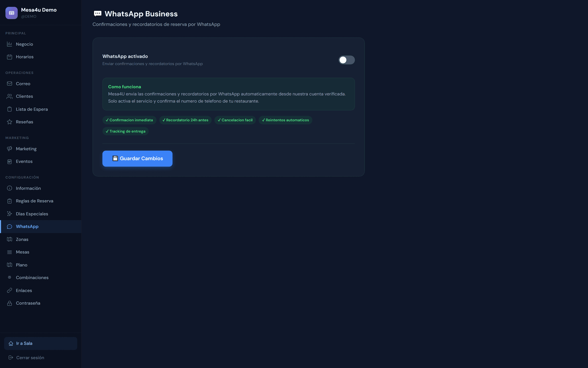Click the WhatsApp Business page title
The width and height of the screenshot is (588, 368).
tap(141, 14)
